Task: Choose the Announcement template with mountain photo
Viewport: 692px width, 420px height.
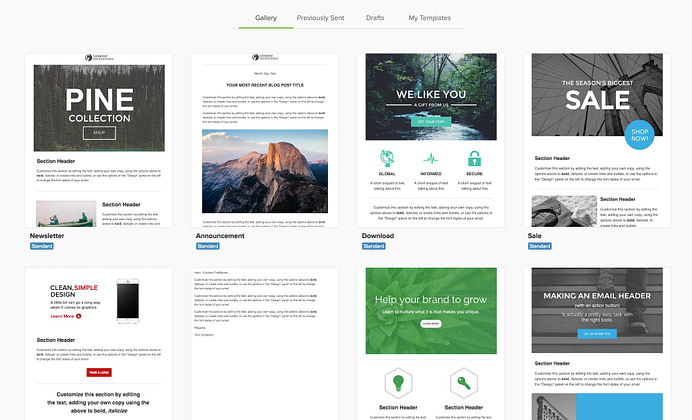Action: click(x=265, y=140)
